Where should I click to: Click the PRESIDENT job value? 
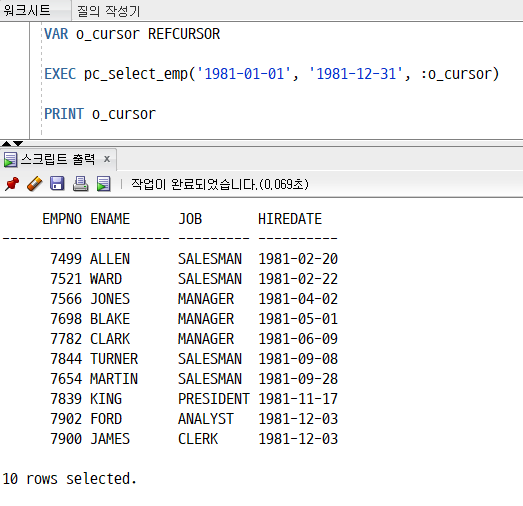point(214,399)
